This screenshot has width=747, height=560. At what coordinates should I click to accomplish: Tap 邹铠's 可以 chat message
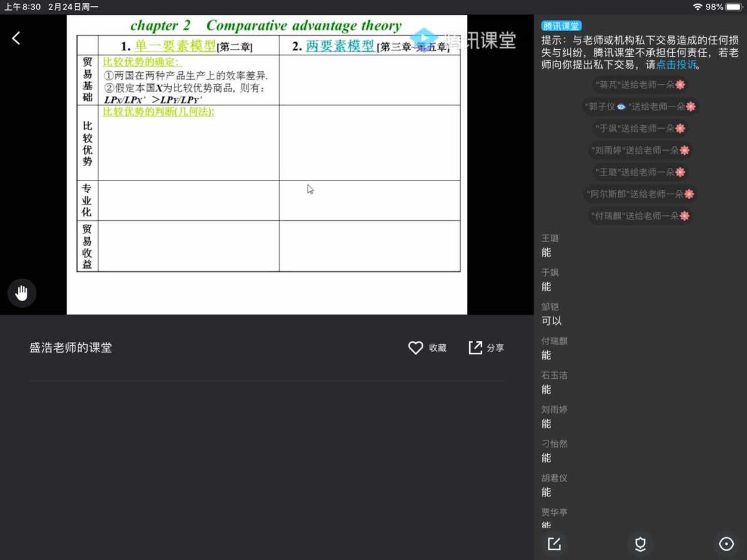coord(552,321)
